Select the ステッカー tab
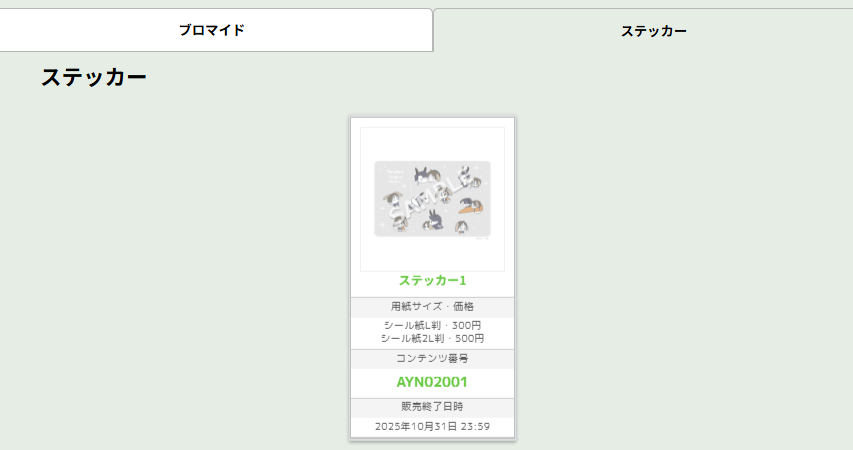This screenshot has width=853, height=450. [x=653, y=31]
